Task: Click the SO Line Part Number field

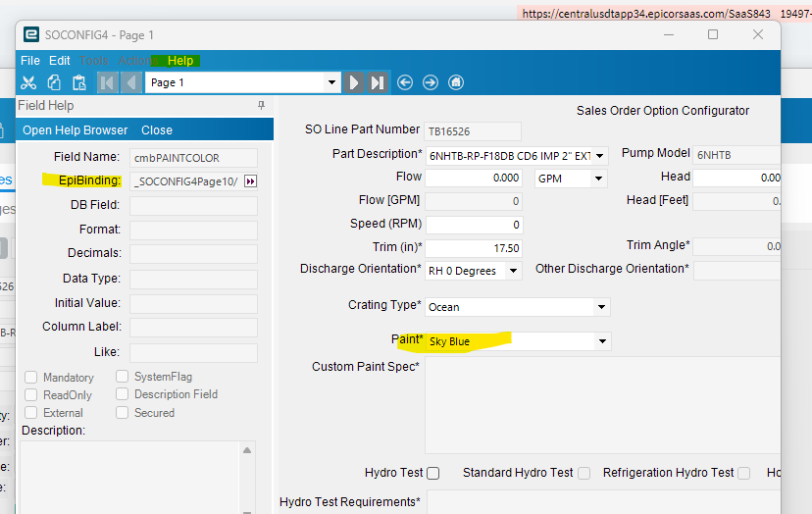Action: pos(473,131)
